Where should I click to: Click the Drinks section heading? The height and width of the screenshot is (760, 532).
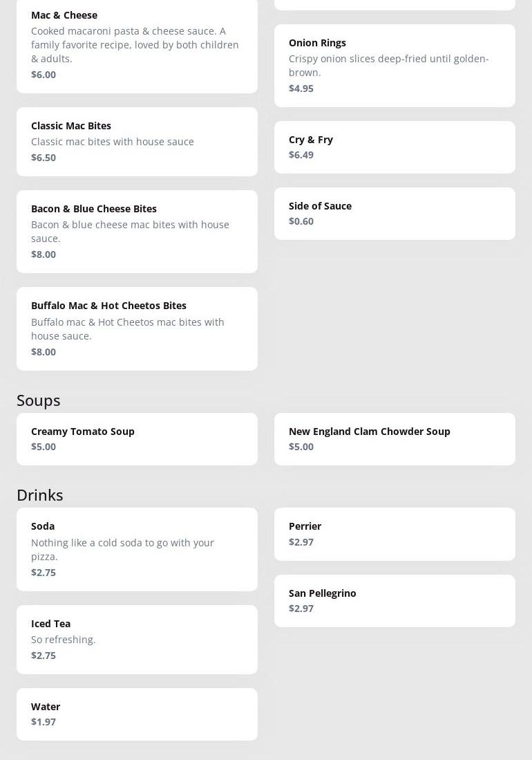(40, 495)
